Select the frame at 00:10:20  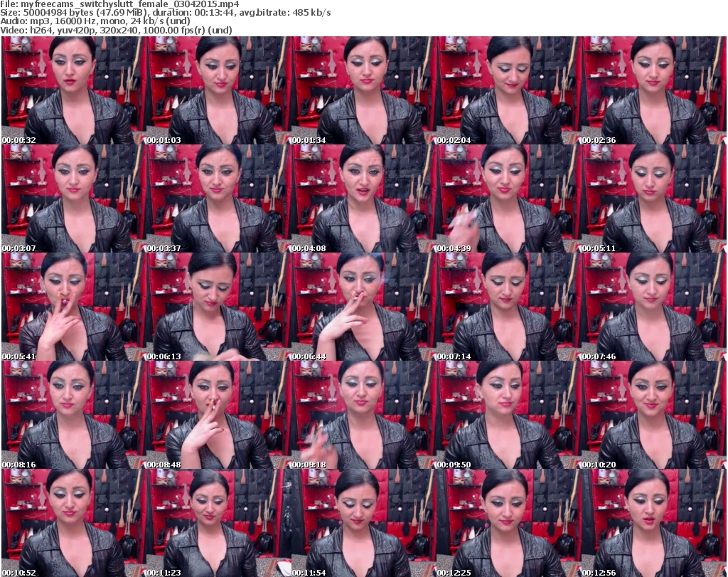pos(653,415)
